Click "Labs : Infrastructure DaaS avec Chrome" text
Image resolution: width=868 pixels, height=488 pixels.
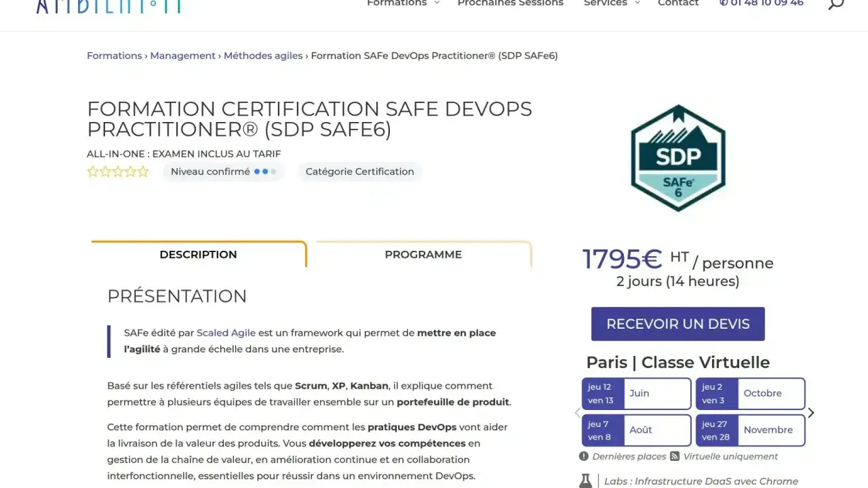point(701,481)
